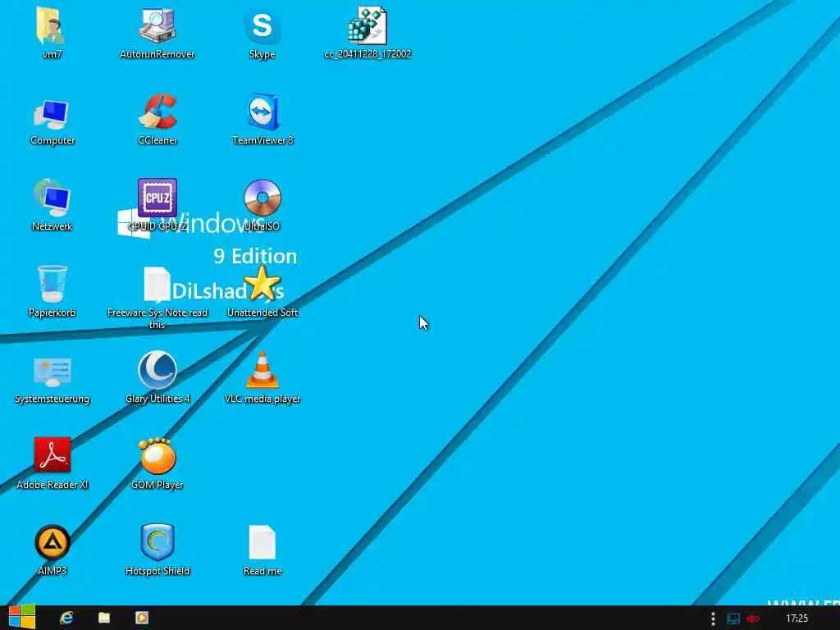This screenshot has width=840, height=630.
Task: Open the 17:25 taskbar clock
Action: 797,619
